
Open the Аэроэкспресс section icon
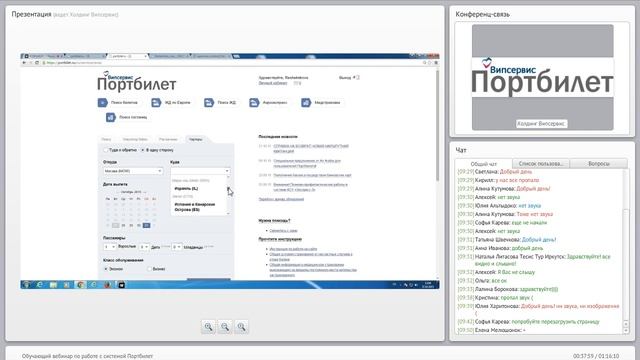(x=254, y=102)
